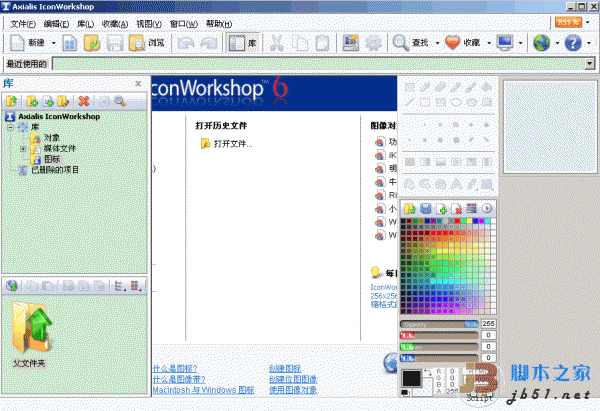The image size is (600, 411).
Task: Click the load palette folder icon
Action: (x=410, y=209)
